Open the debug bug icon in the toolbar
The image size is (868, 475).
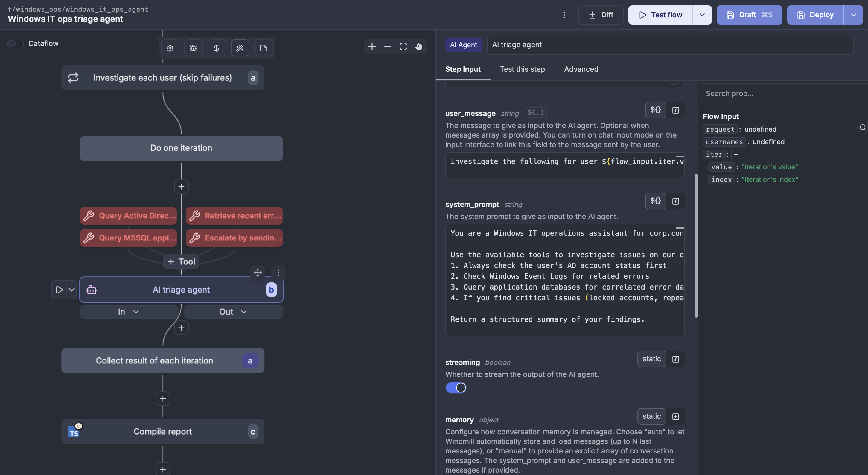[x=193, y=48]
